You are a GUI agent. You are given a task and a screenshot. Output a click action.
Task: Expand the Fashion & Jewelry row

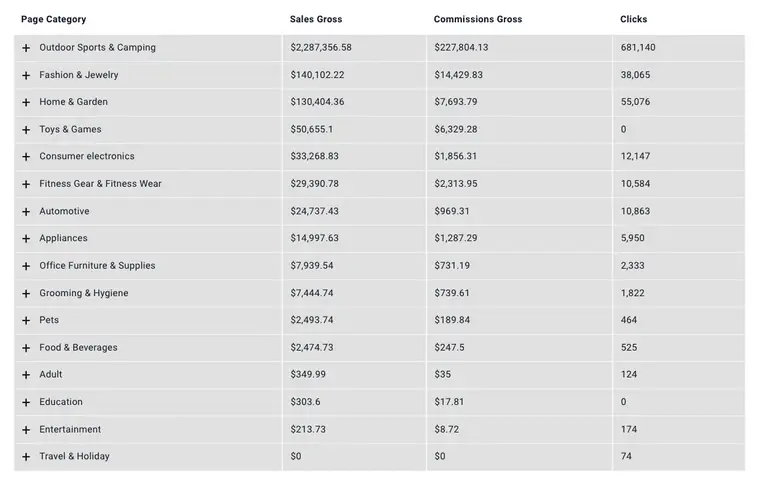26,76
